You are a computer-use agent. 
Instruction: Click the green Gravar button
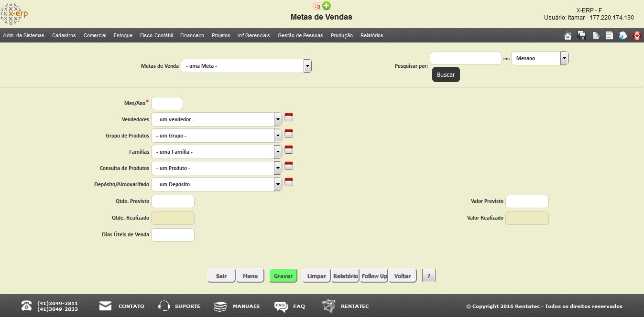click(283, 276)
